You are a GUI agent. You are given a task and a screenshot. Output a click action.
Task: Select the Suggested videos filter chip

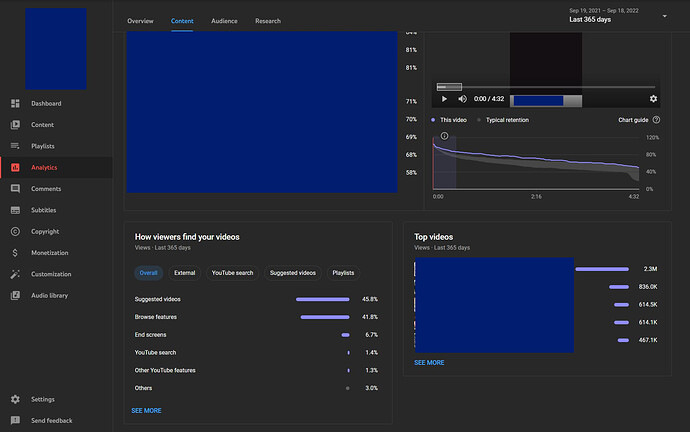[x=293, y=273]
